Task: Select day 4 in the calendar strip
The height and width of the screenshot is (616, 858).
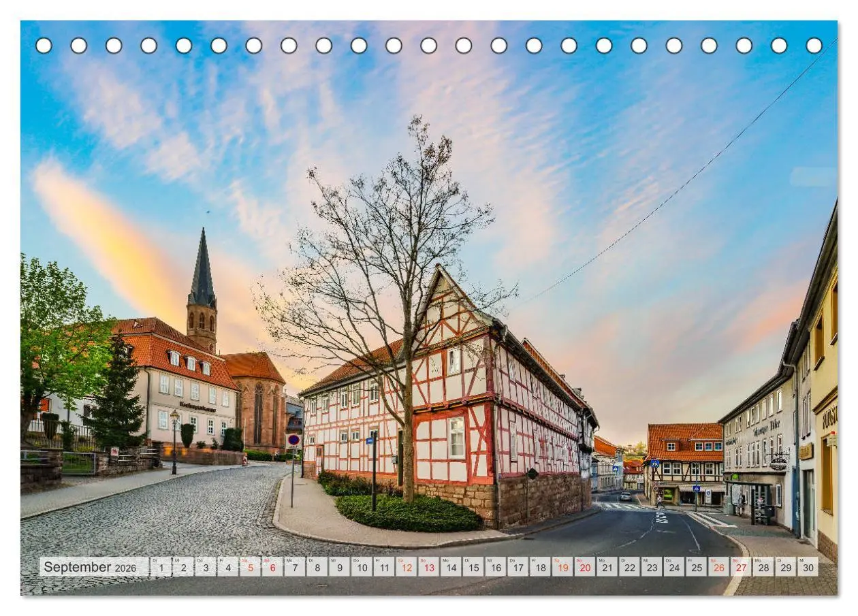Action: [228, 567]
